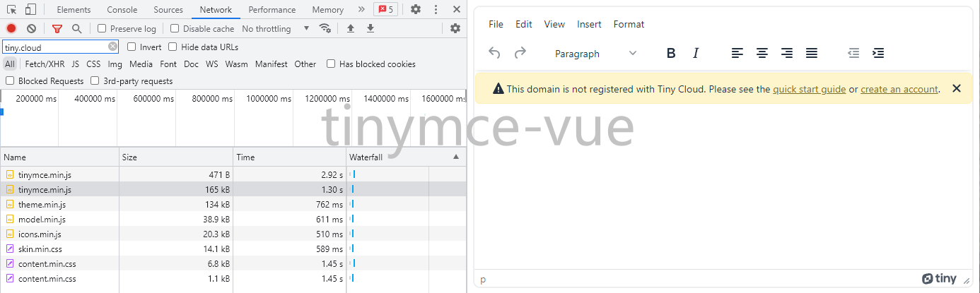Decrease indent in editor
The height and width of the screenshot is (293, 980).
pos(853,53)
